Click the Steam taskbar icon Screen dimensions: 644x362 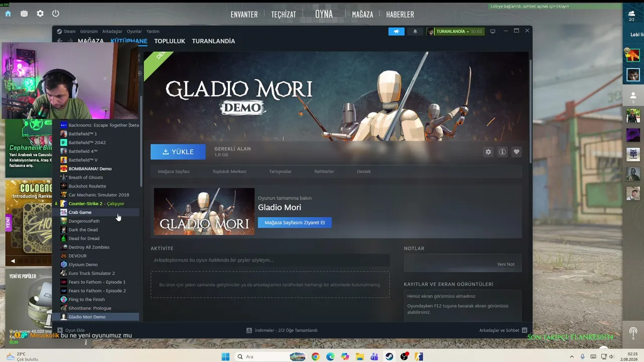click(389, 356)
